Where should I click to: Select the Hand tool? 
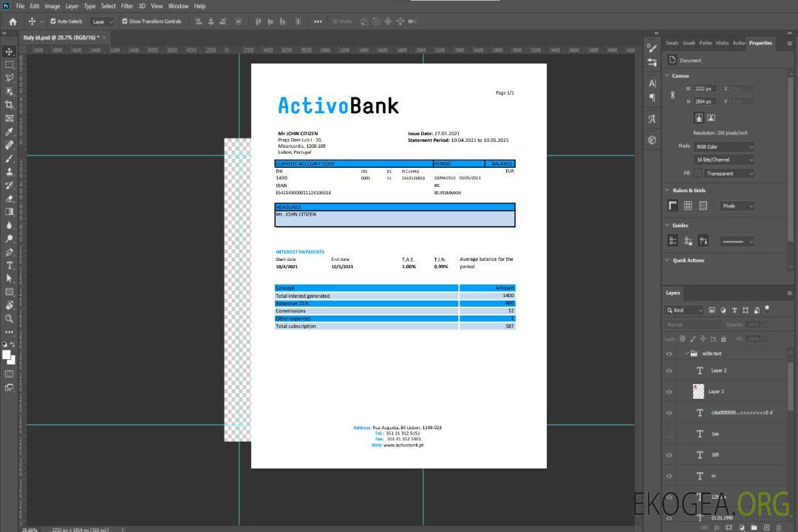click(9, 305)
